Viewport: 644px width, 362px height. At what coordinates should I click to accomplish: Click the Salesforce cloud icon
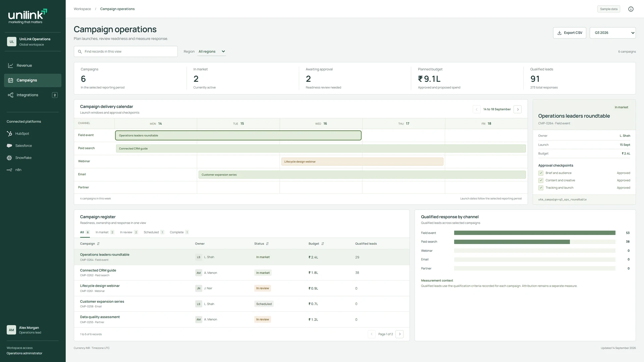9,145
